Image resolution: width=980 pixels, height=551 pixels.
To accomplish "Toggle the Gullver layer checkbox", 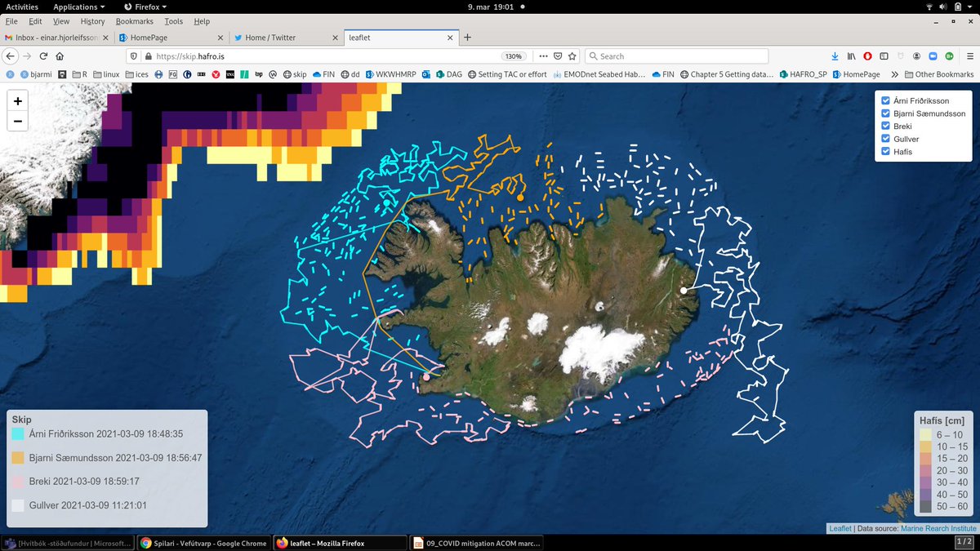I will (x=884, y=138).
